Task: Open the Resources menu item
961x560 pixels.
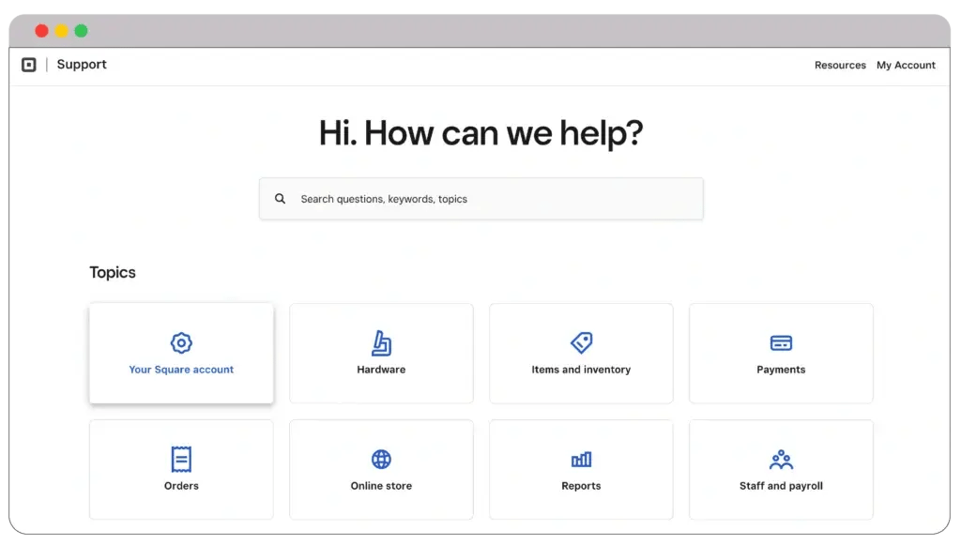Action: point(840,66)
